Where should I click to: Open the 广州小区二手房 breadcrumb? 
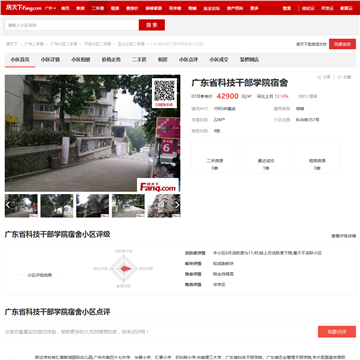coord(64,44)
